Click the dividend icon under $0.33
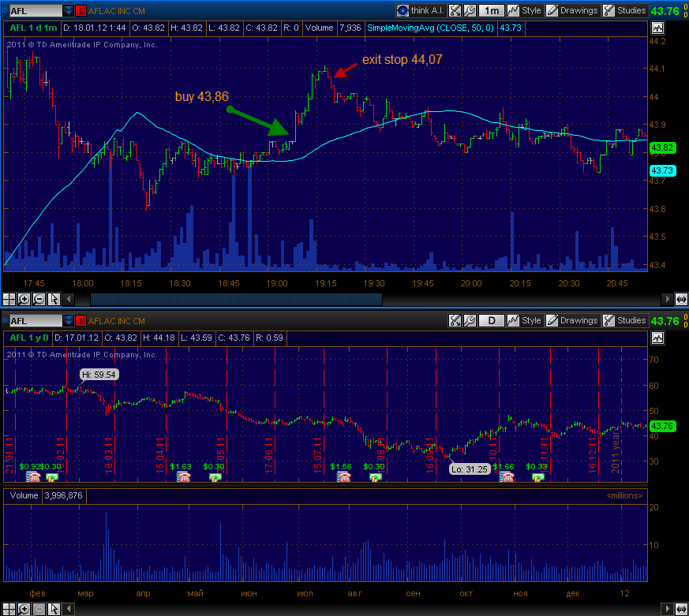The image size is (689, 616). coord(537,477)
